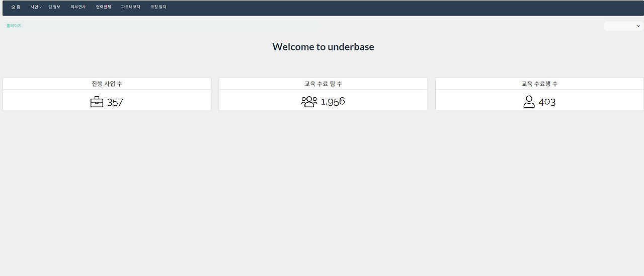Expand the 사업 dropdown menu
The width and height of the screenshot is (644, 276).
point(34,7)
